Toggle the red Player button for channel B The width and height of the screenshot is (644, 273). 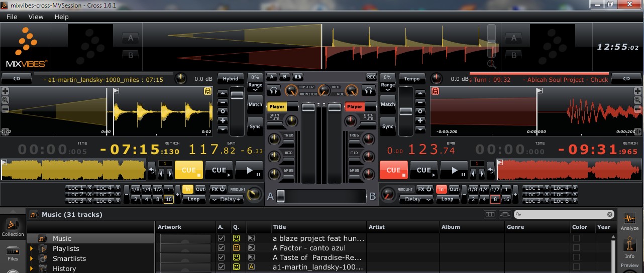[354, 106]
